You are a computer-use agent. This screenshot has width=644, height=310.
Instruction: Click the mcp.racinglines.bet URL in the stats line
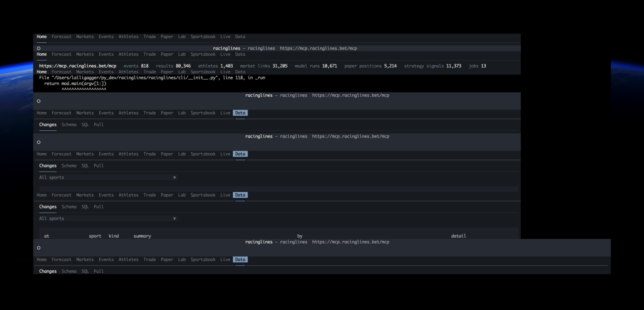(78, 66)
